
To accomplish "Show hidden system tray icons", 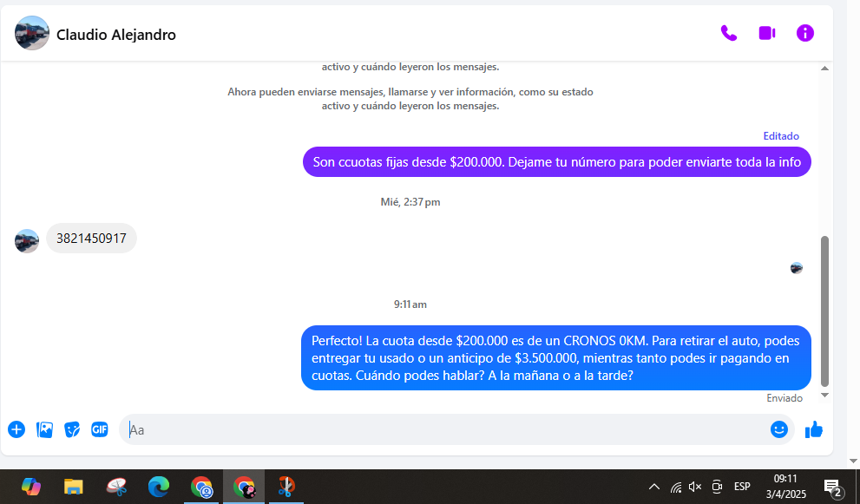I will click(653, 487).
